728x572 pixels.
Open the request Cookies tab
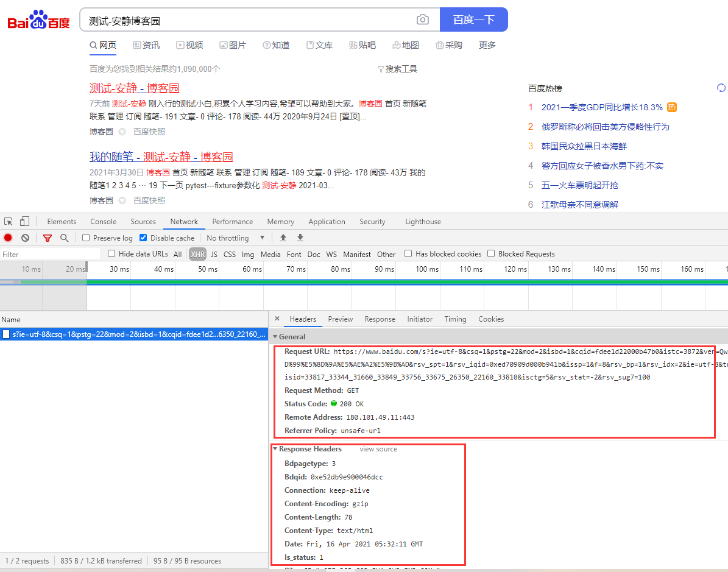pos(491,319)
